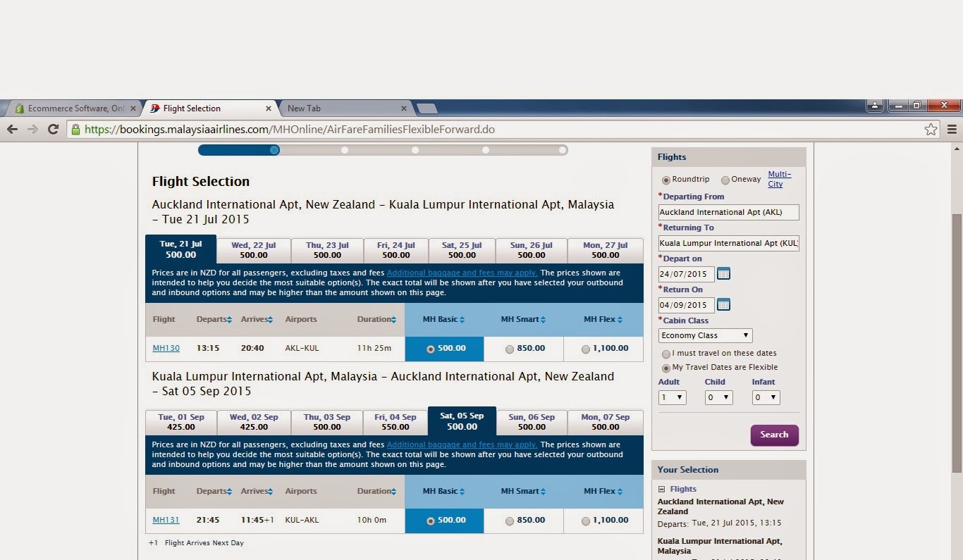Sort return flights by Departs arrows
This screenshot has height=560, width=963.
click(x=230, y=492)
